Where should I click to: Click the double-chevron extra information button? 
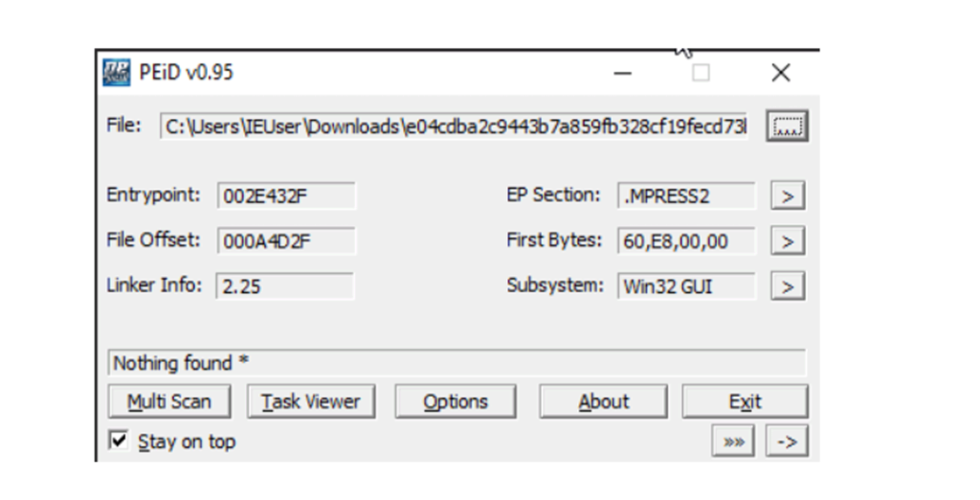point(732,442)
